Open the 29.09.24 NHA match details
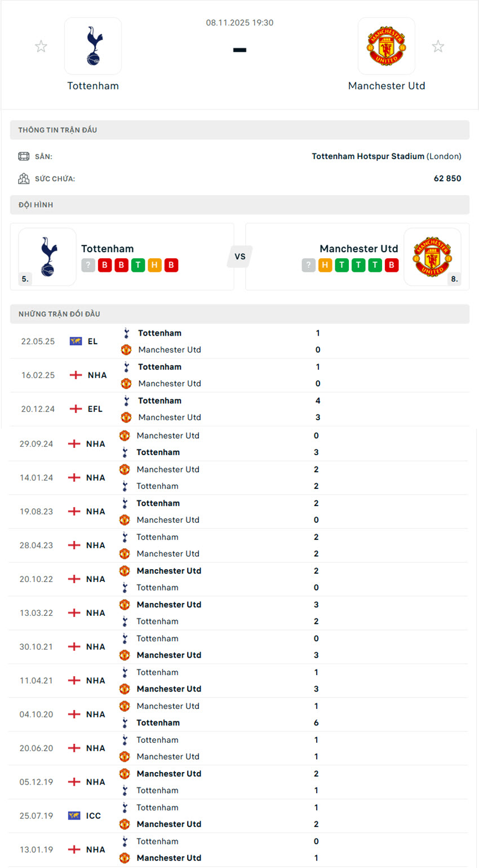Viewport: 479px width, 868px height. tap(239, 443)
